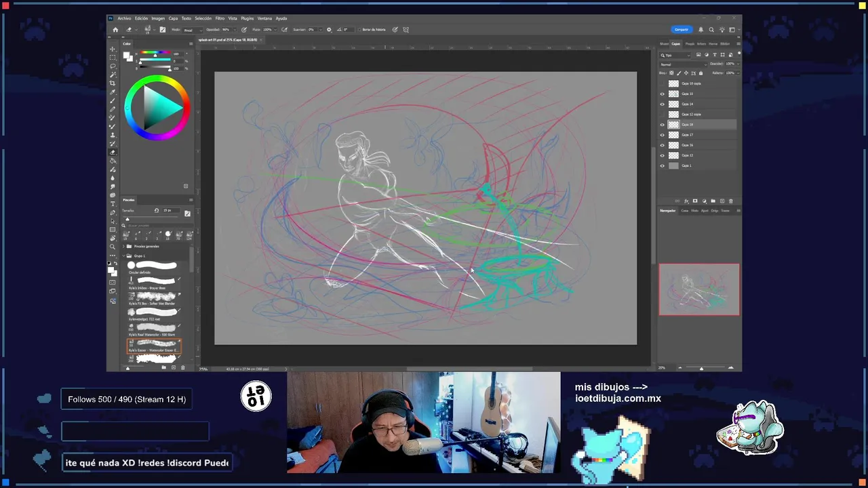Create new layer icon in Layers panel
Viewport: 868px width, 488px height.
point(722,201)
